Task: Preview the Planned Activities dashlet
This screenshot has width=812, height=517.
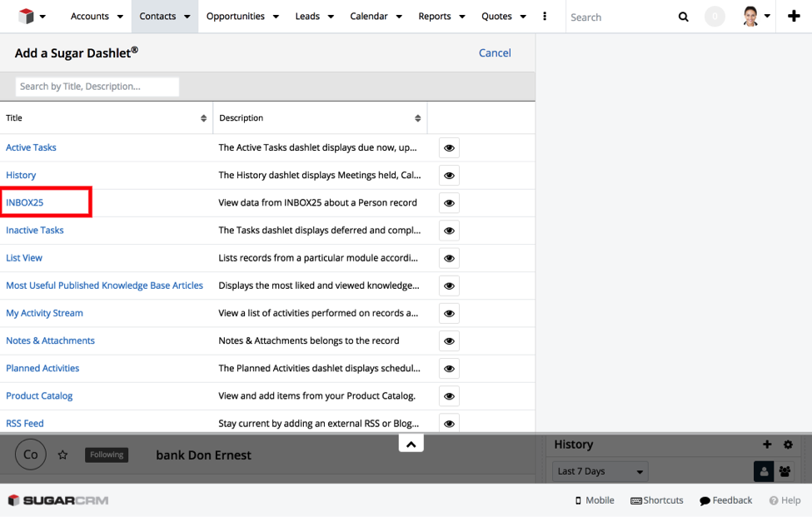Action: tap(449, 369)
